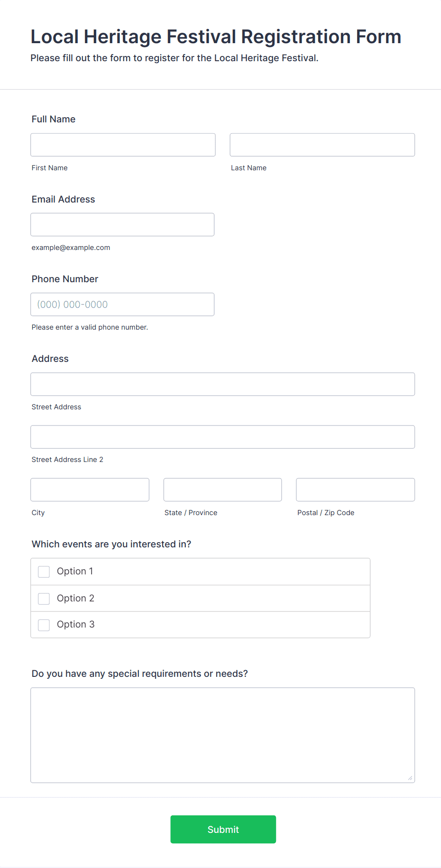Click the Last Name input field

pos(322,145)
